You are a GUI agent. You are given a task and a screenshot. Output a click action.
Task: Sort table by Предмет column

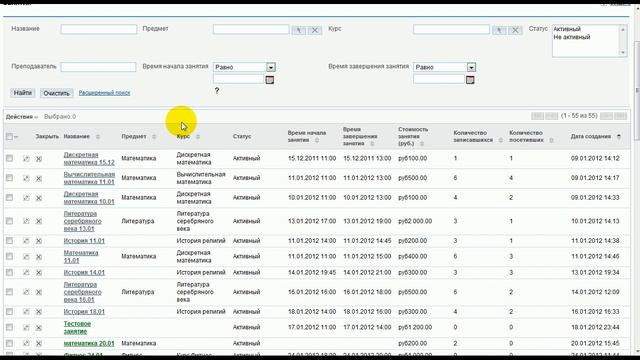click(154, 137)
